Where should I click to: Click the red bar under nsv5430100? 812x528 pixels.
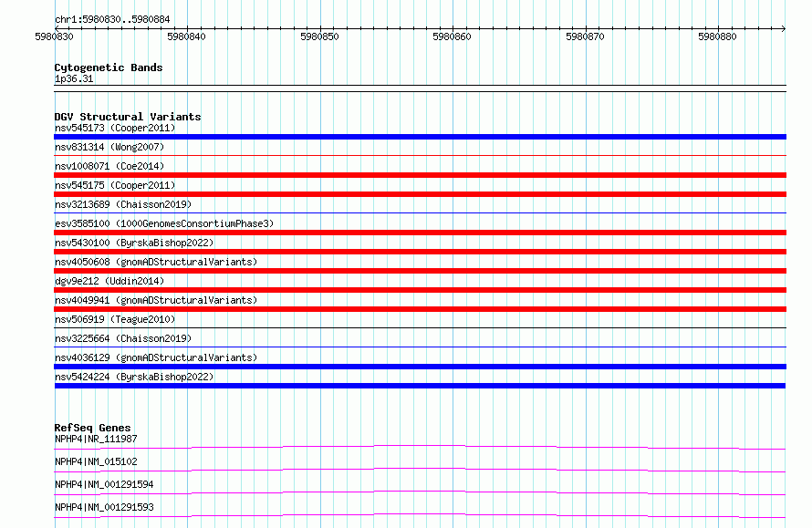[x=420, y=252]
